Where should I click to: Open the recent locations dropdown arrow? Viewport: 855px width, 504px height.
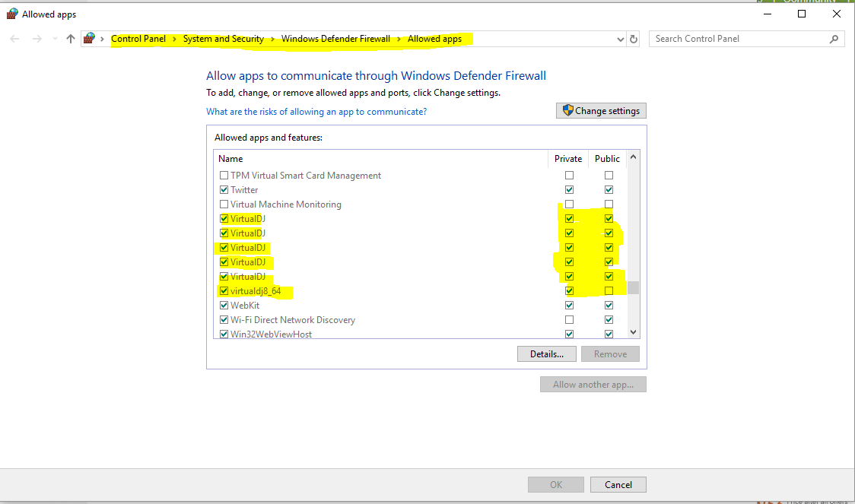55,39
